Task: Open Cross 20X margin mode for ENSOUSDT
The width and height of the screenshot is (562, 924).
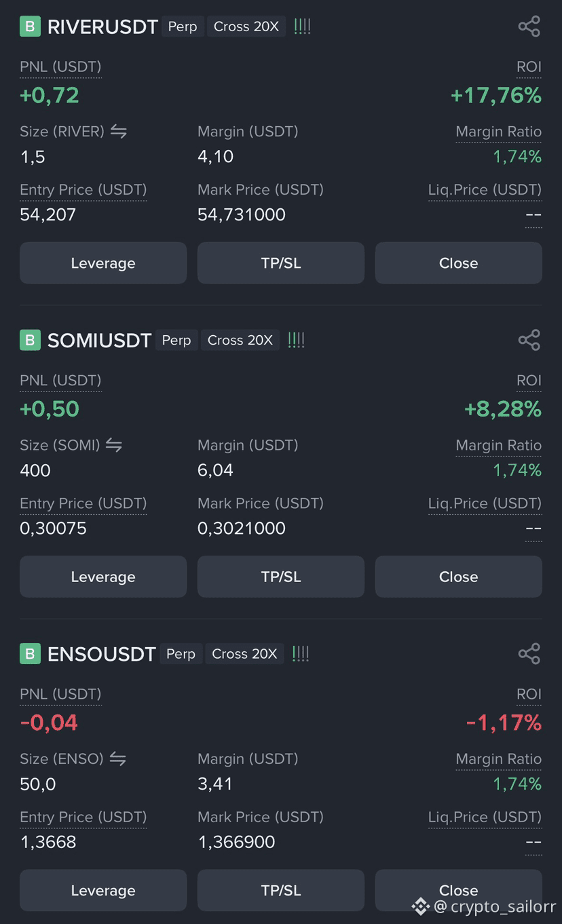Action: [x=244, y=653]
